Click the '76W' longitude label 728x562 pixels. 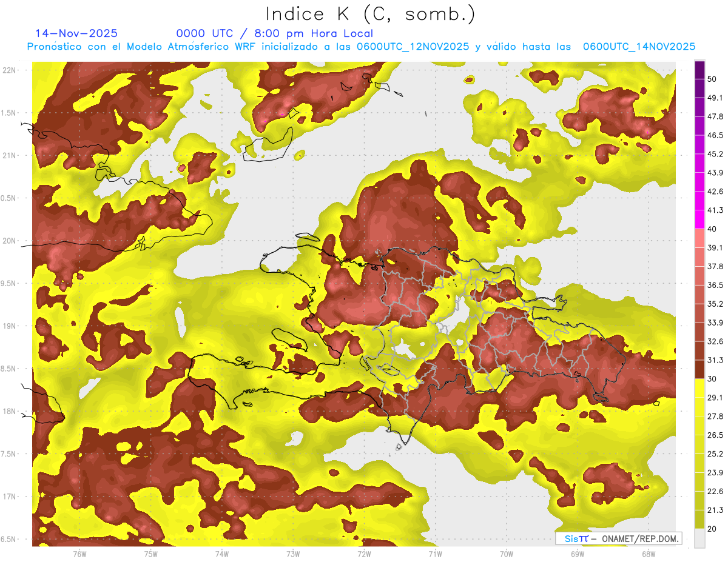(x=79, y=554)
